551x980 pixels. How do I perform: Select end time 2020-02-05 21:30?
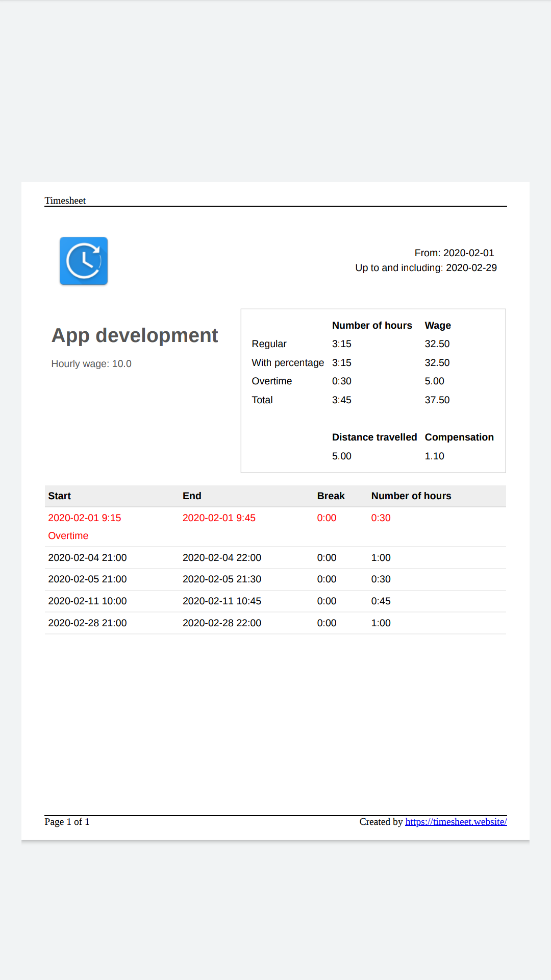coord(222,579)
